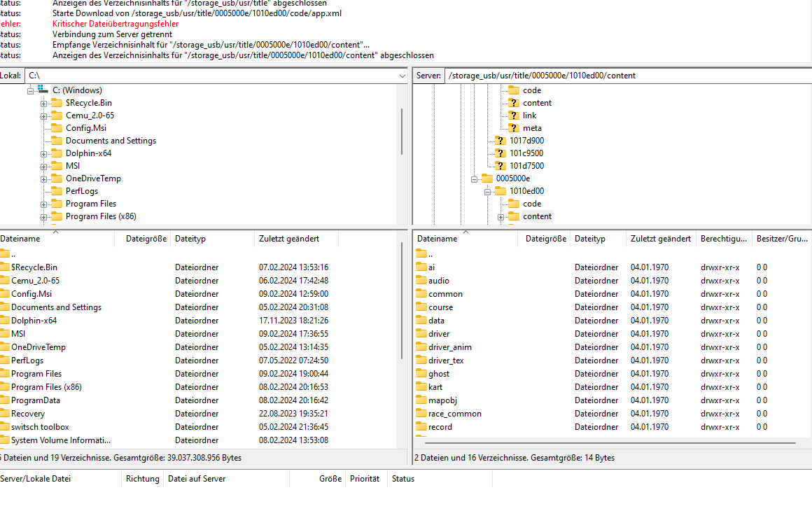
Task: Sort server files by Besitzer/Gru... column
Action: pyautogui.click(x=782, y=239)
